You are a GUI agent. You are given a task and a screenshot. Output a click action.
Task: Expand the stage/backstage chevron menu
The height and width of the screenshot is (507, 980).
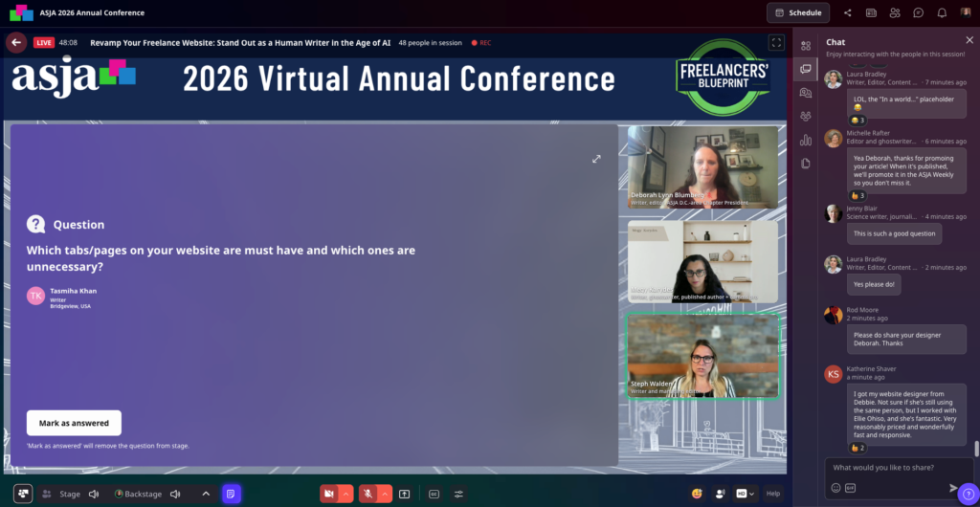206,494
